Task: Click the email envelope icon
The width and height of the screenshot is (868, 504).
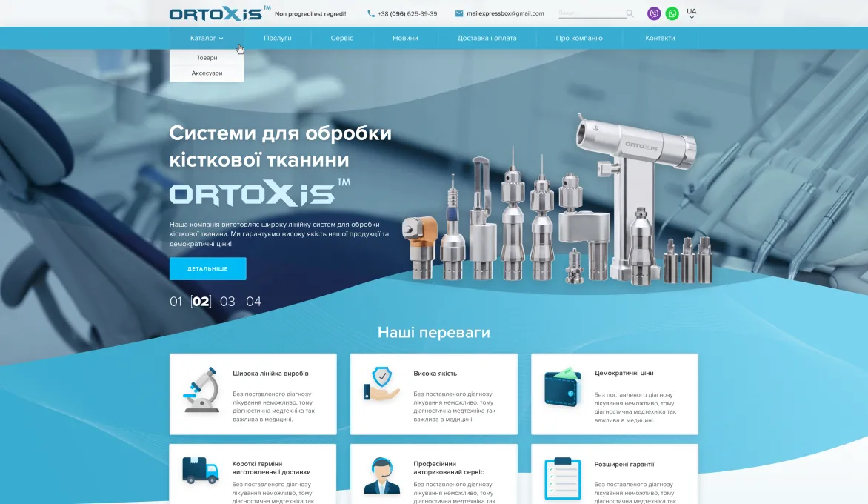Action: (x=459, y=14)
